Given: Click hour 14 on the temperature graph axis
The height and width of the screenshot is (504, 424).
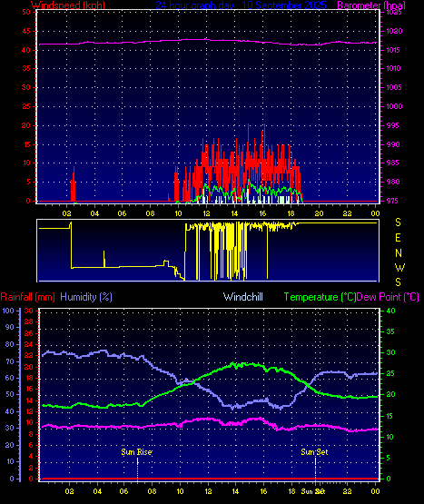Looking at the screenshot, I should [x=236, y=491].
